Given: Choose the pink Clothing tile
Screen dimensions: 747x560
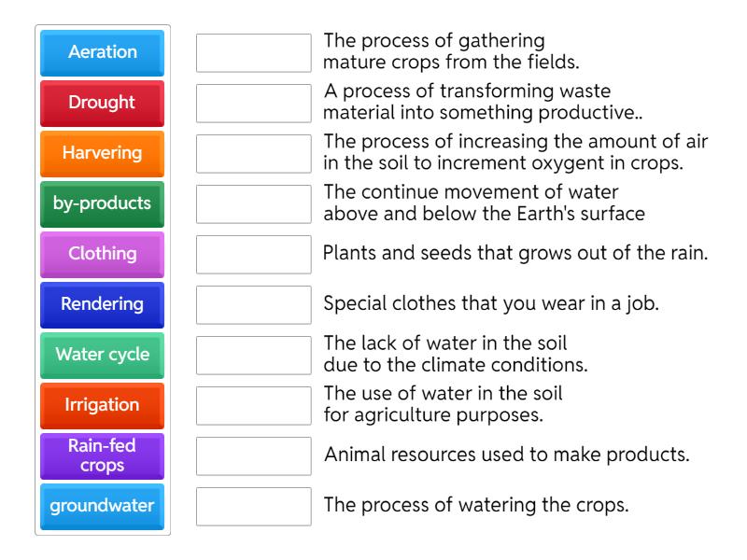Looking at the screenshot, I should [x=103, y=254].
